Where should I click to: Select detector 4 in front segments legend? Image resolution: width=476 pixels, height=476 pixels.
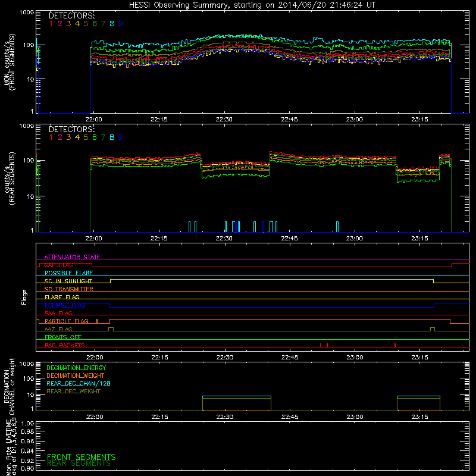point(77,24)
